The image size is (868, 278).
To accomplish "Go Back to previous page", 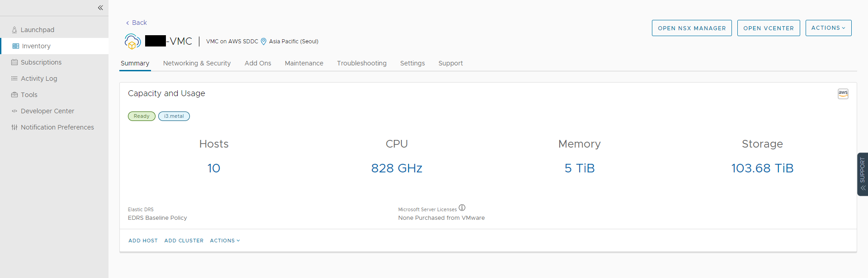I will tap(136, 23).
